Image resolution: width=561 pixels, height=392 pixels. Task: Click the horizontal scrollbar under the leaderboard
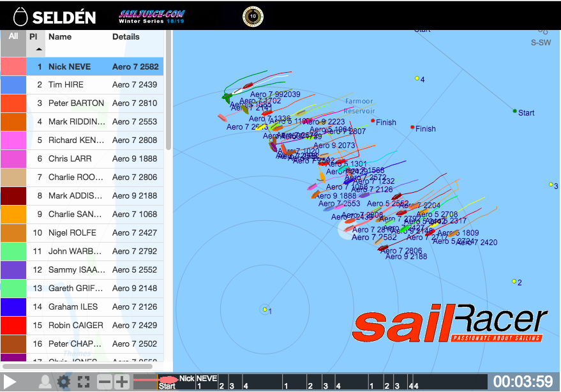(x=78, y=366)
